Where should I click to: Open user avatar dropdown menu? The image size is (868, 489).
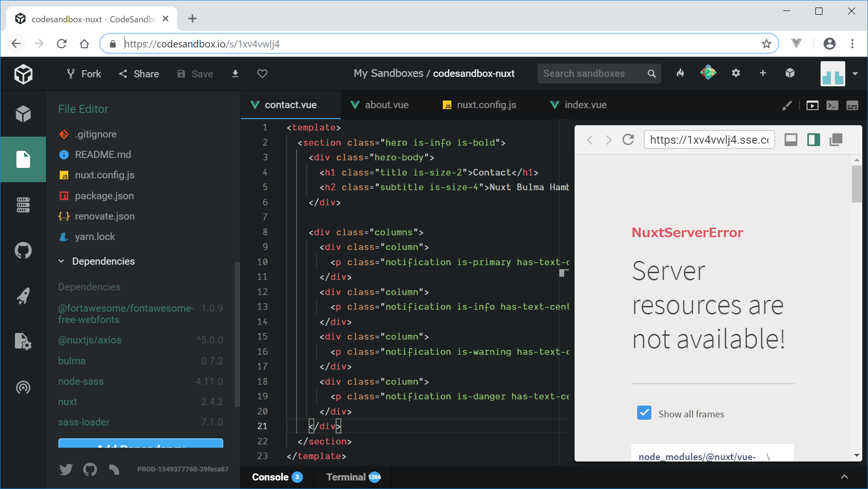pyautogui.click(x=855, y=74)
